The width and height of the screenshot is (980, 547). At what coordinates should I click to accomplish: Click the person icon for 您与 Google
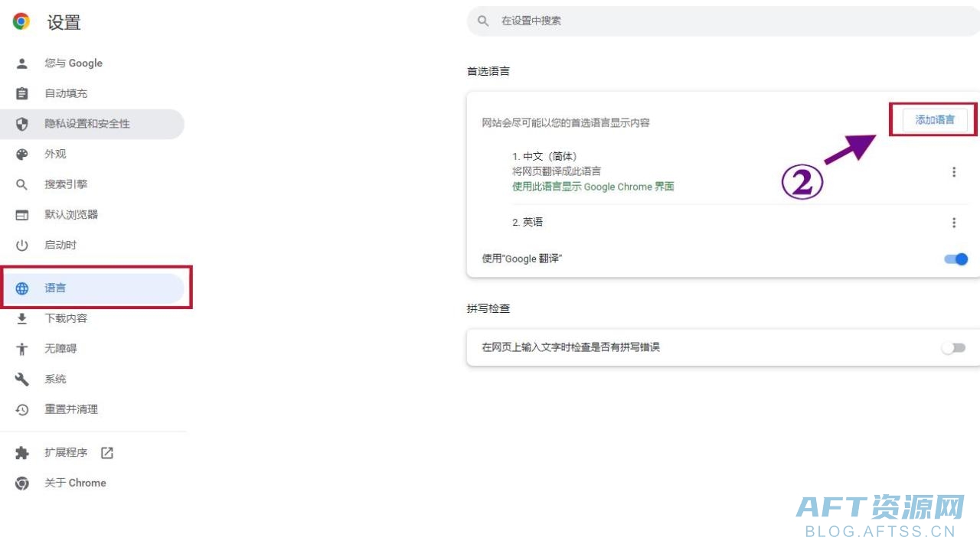(22, 63)
